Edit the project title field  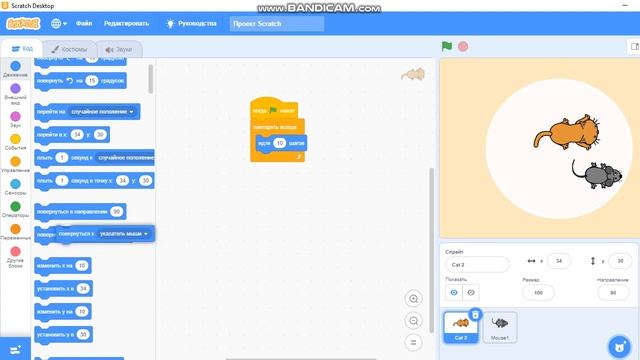[277, 24]
